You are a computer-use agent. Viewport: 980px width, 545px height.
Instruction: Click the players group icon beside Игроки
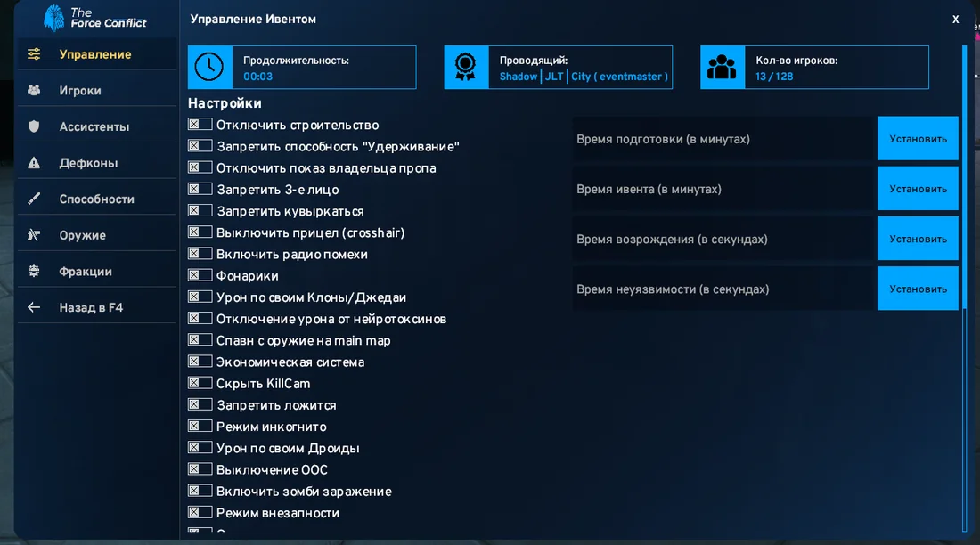coord(34,91)
